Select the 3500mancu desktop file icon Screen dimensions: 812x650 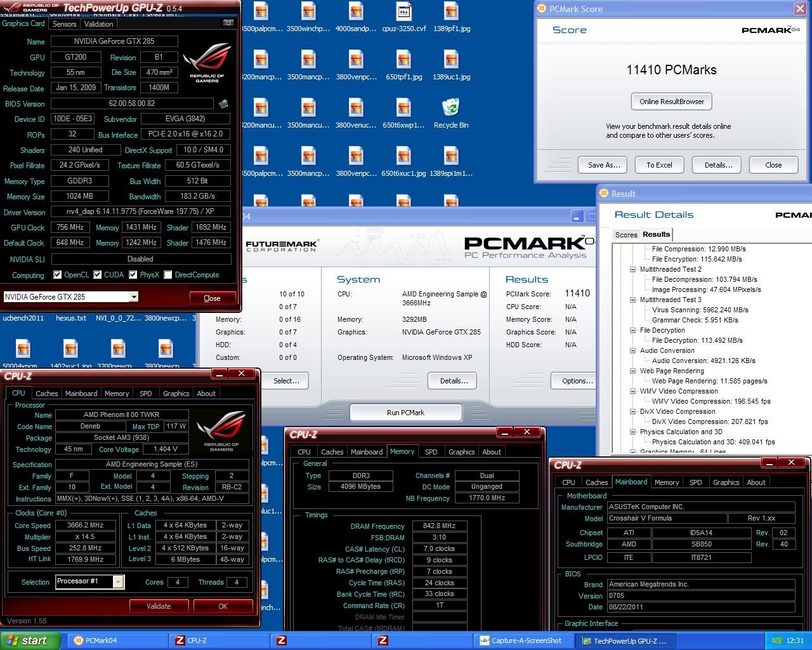[308, 114]
